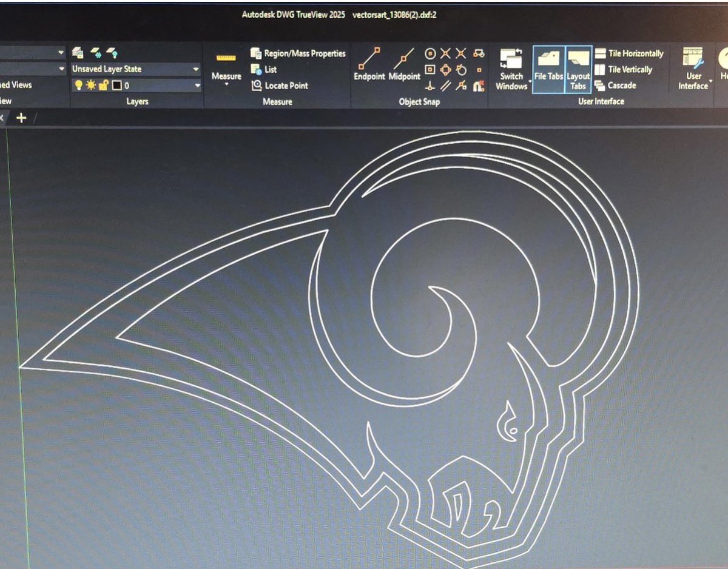Click Cascade windows
This screenshot has height=569, width=728.
click(615, 86)
